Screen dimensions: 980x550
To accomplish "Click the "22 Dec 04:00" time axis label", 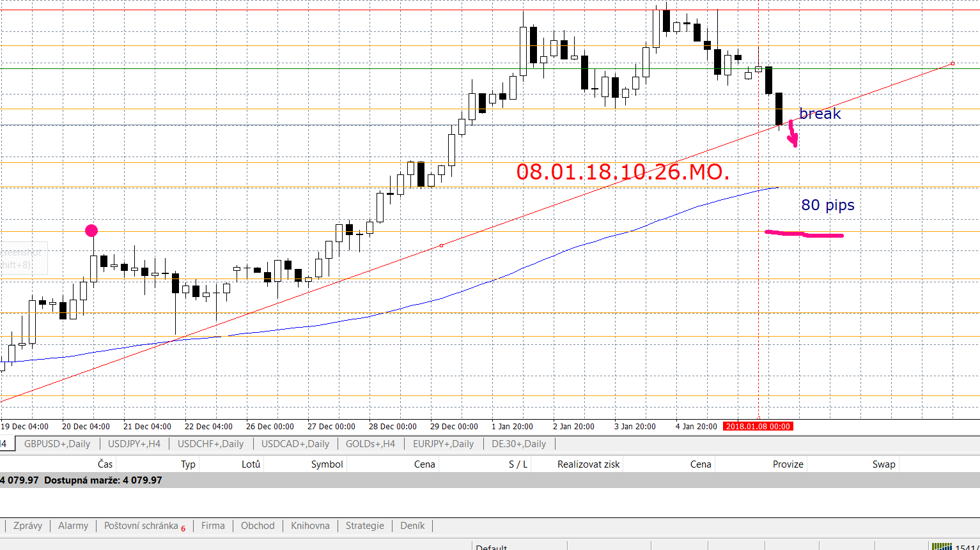I will 208,426.
